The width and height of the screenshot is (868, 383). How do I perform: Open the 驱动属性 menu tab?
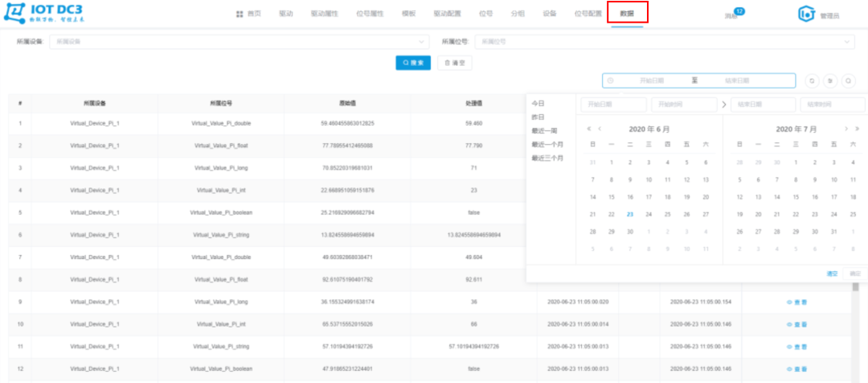325,14
